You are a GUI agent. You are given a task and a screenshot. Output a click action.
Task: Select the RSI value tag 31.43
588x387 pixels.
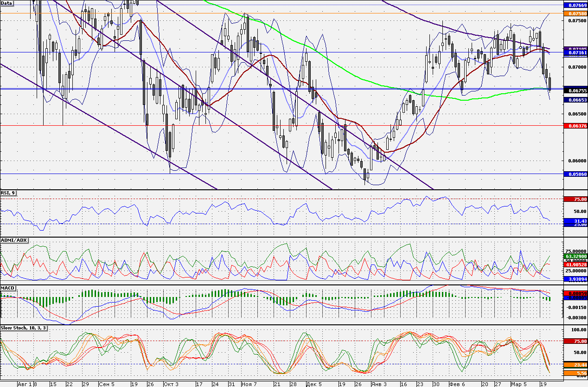click(575, 221)
